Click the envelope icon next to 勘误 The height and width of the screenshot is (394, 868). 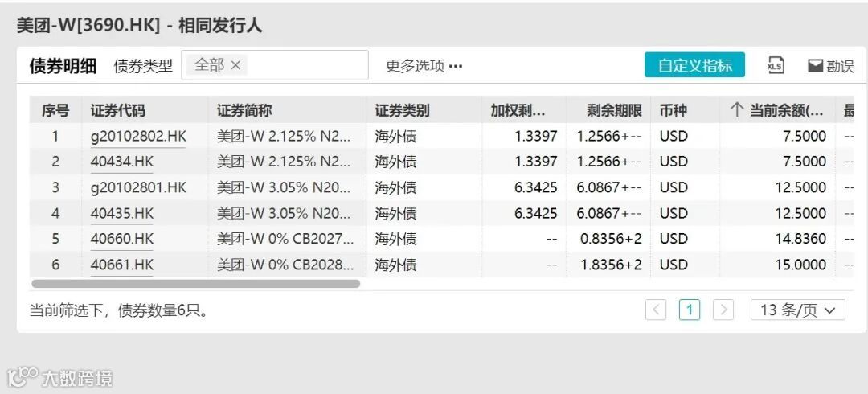click(815, 66)
